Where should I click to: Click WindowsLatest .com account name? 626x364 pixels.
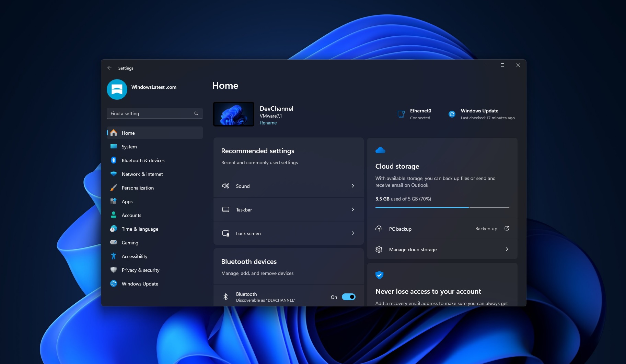coord(154,87)
